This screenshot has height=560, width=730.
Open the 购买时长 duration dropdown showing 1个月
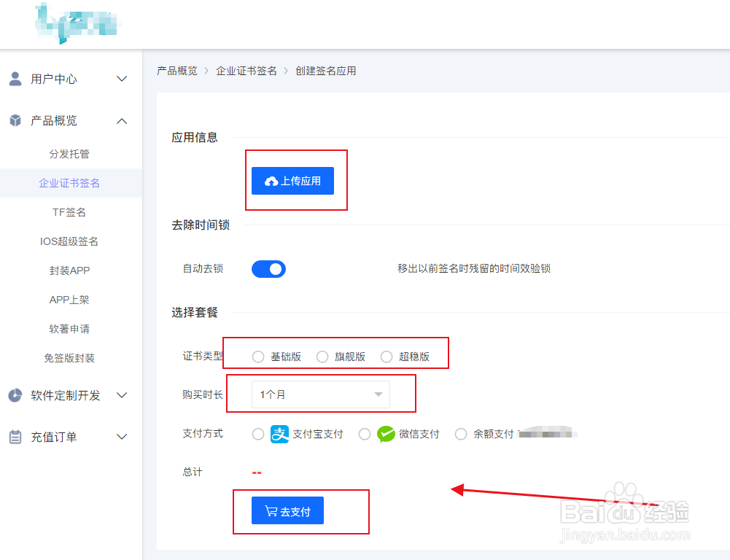point(319,394)
